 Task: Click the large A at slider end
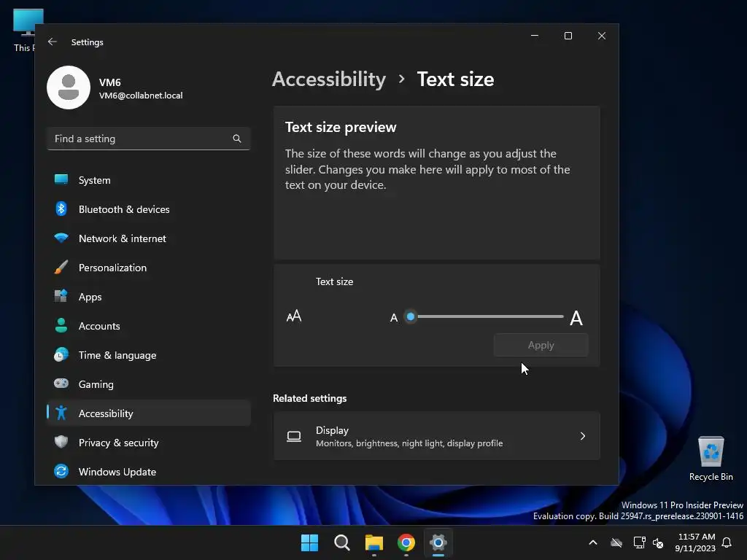point(576,318)
